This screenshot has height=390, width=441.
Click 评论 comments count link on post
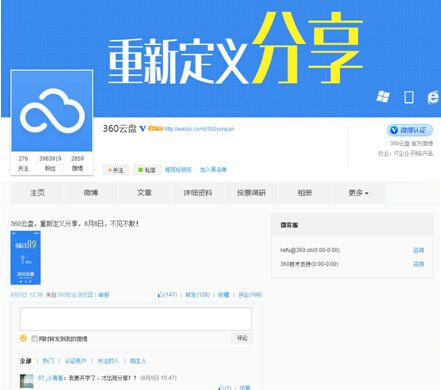point(250,295)
